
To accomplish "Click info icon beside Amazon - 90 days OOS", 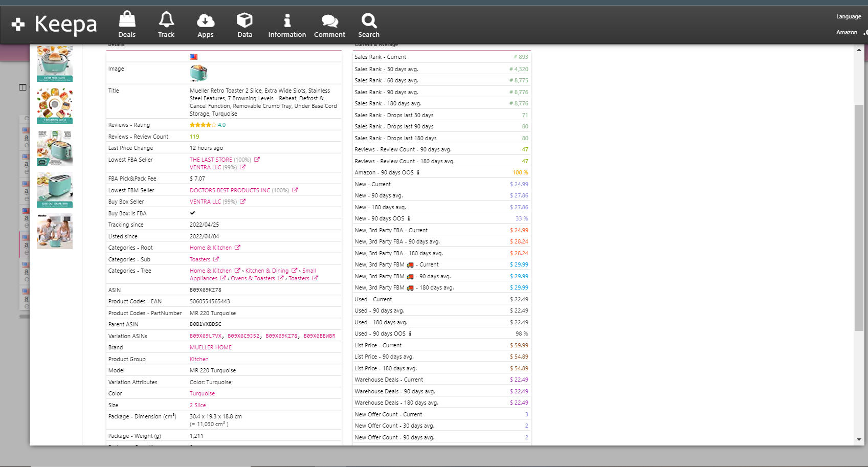I will click(x=418, y=172).
